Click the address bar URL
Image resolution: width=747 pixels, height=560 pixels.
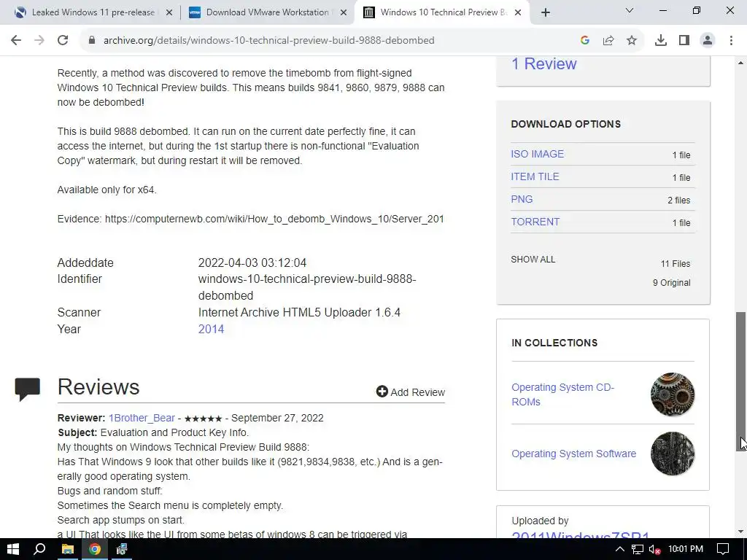click(x=268, y=41)
